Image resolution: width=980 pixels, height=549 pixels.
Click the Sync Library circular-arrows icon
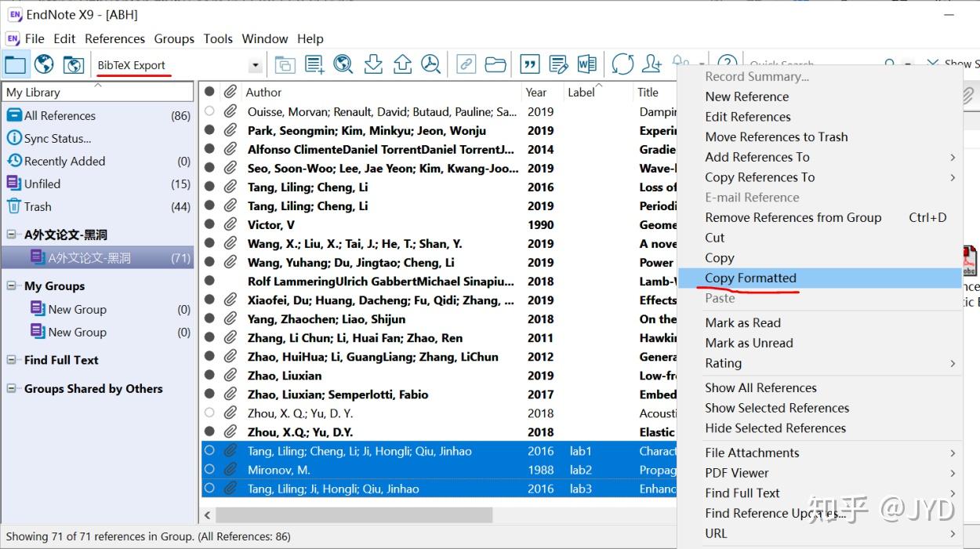[x=622, y=65]
